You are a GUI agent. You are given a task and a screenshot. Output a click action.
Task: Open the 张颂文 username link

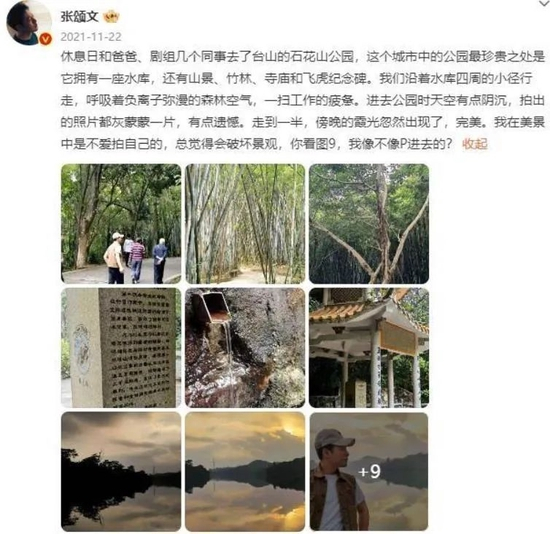click(x=80, y=16)
